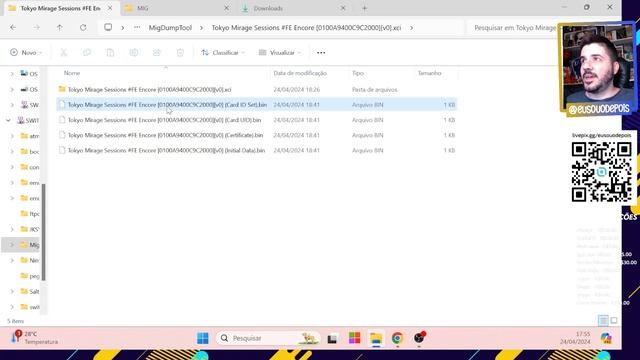
Task: Select the SW drive in the tree
Action: (x=30, y=105)
